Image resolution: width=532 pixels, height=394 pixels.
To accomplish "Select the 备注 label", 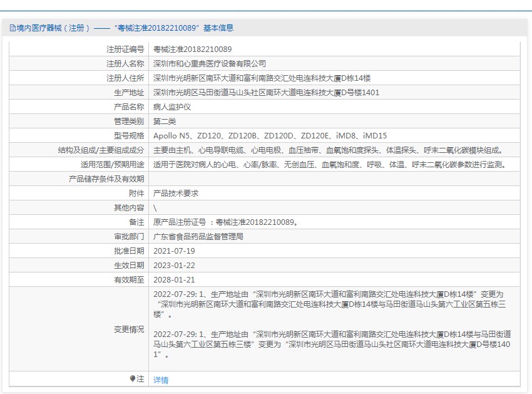I will point(136,222).
